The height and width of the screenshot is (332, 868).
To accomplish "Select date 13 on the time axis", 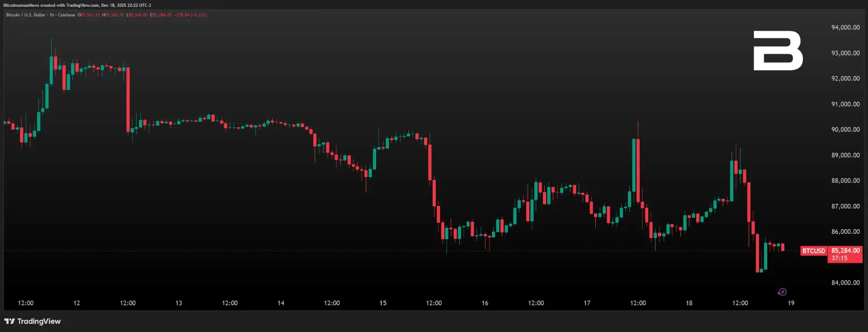I will click(x=179, y=303).
